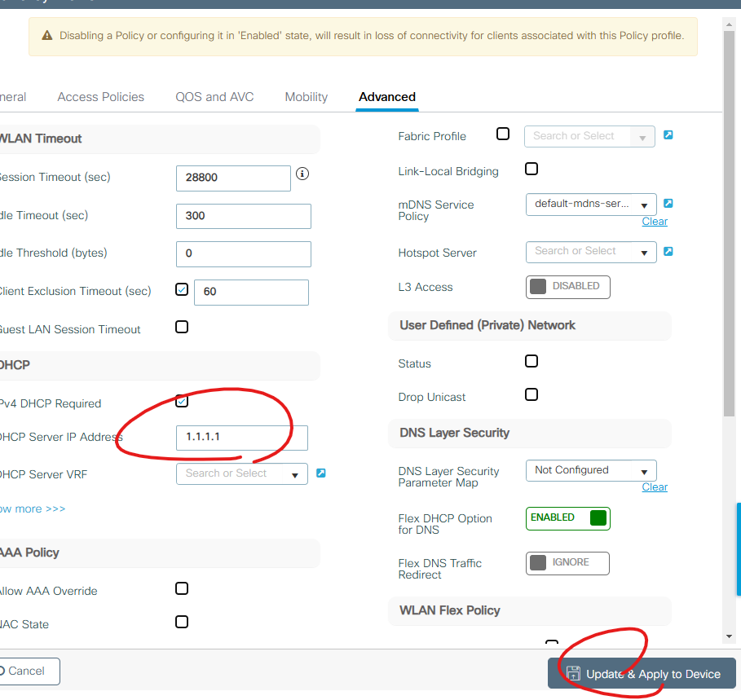Viewport: 741px width, 700px height.
Task: Toggle the IPv4 DHCP Required checkbox
Action: click(x=182, y=401)
